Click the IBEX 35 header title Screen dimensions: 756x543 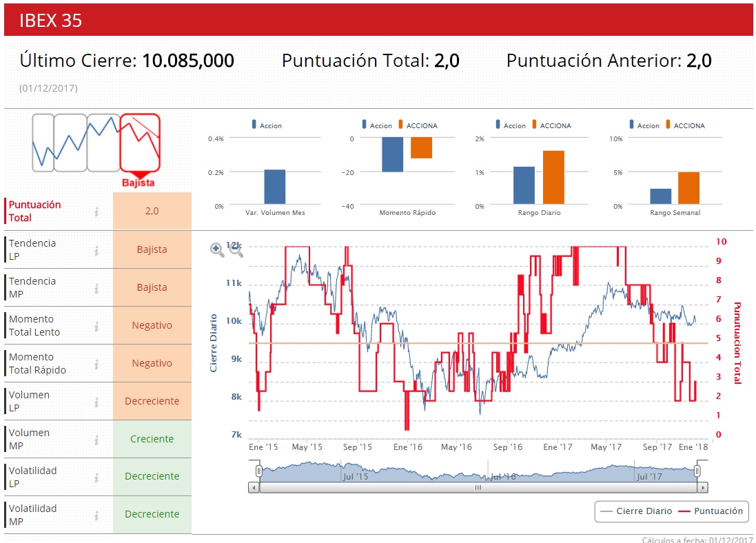[50, 20]
